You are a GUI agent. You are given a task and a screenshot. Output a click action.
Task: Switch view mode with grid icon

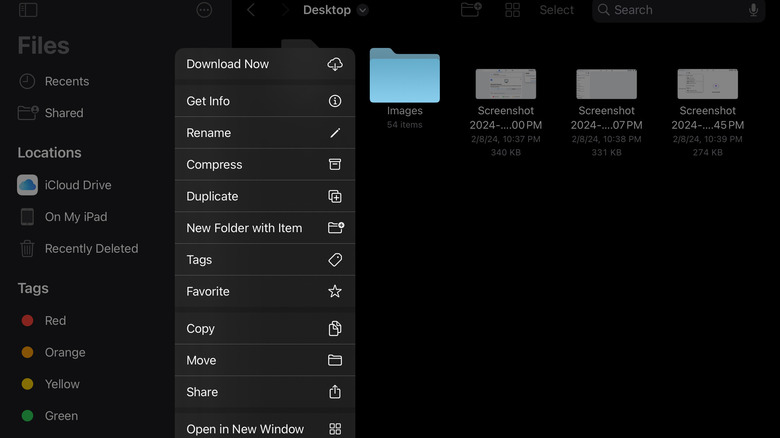pyautogui.click(x=512, y=10)
